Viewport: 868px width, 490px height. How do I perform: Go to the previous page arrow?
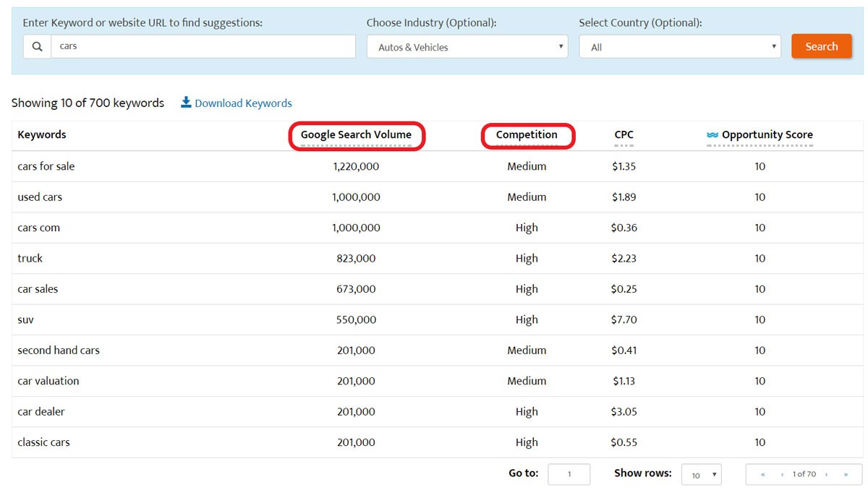coord(782,474)
